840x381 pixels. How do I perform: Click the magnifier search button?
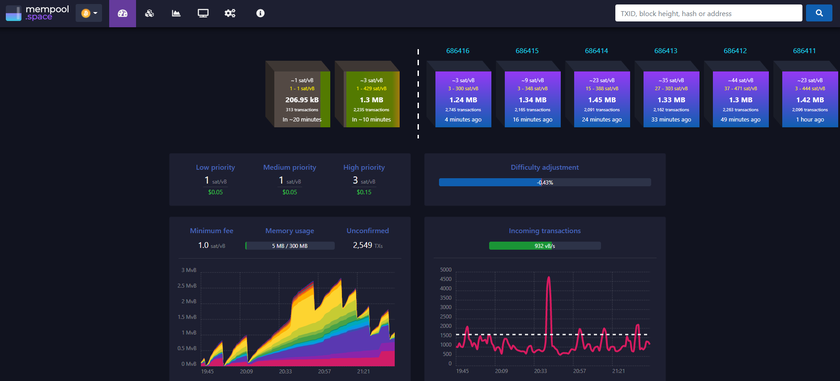[819, 13]
